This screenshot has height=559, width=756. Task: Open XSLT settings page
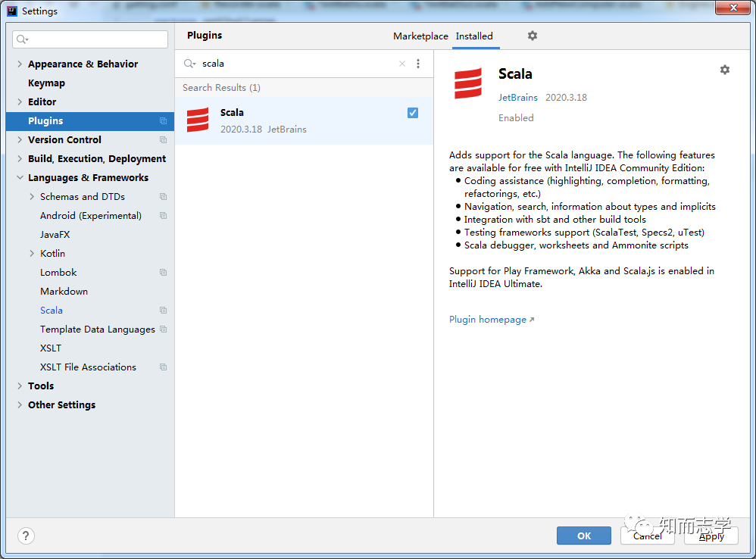(51, 348)
